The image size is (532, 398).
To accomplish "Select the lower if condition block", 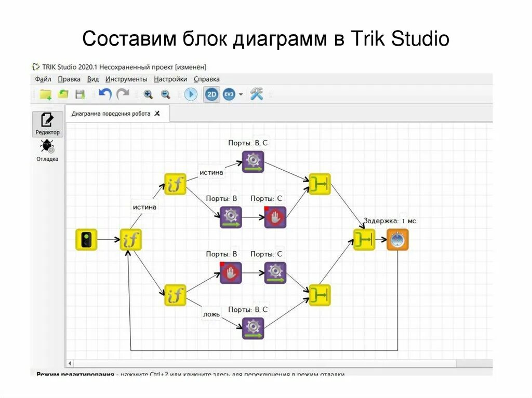I will 175,295.
